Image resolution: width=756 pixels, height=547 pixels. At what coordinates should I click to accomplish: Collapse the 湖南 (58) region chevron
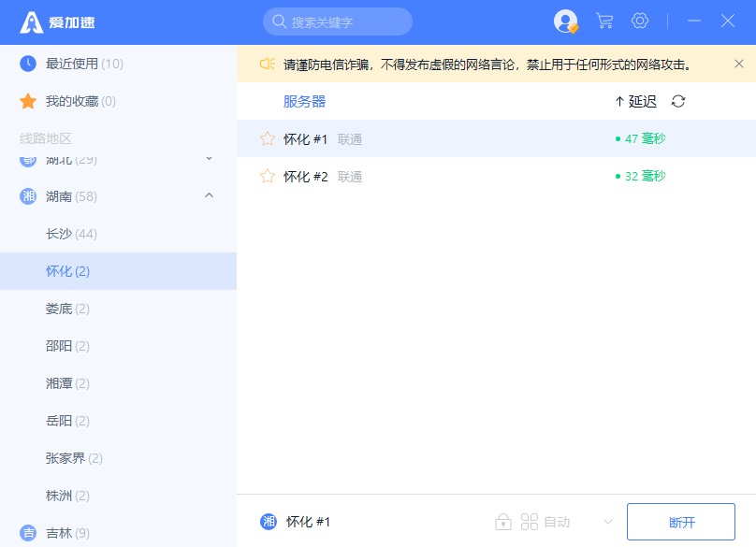210,195
